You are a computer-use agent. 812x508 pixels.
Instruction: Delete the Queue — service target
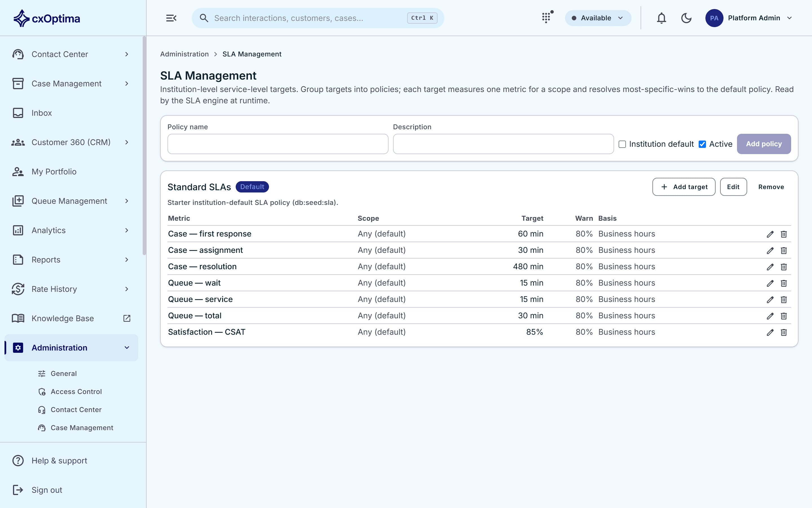click(784, 300)
